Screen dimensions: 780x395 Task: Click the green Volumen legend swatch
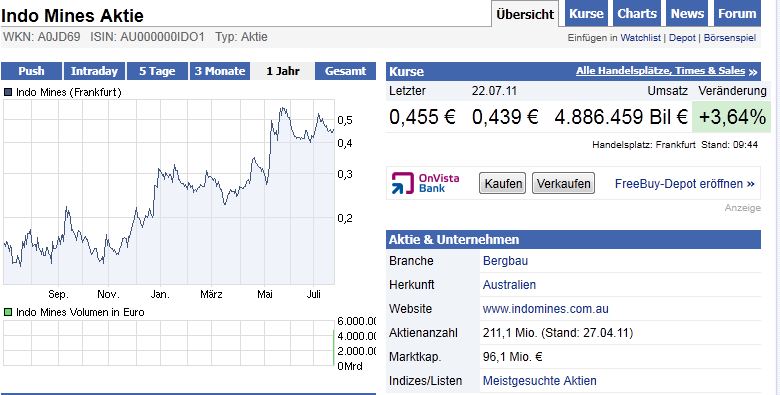8,312
